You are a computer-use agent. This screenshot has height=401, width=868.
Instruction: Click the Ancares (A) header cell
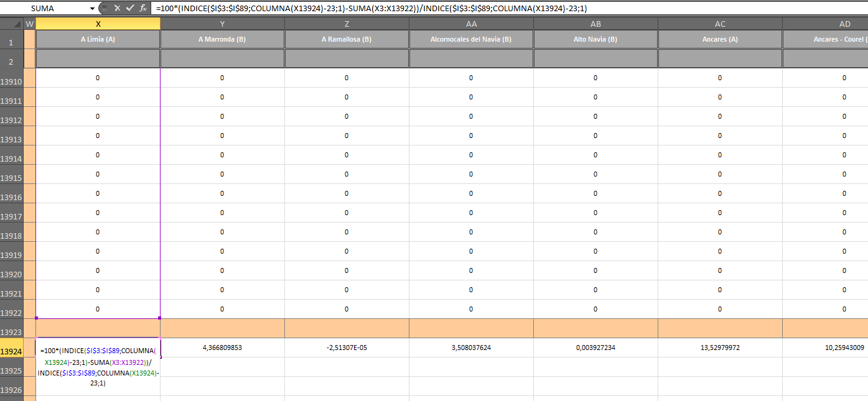pos(720,39)
